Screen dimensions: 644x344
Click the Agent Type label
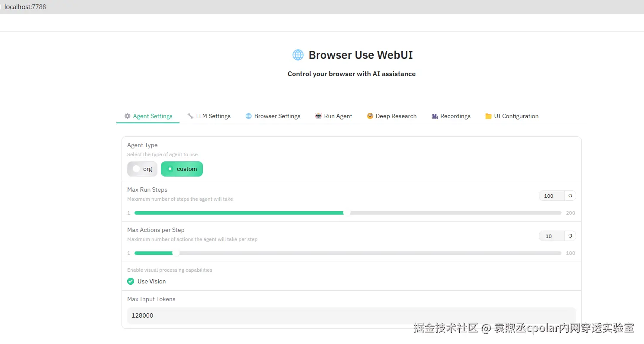pyautogui.click(x=142, y=145)
